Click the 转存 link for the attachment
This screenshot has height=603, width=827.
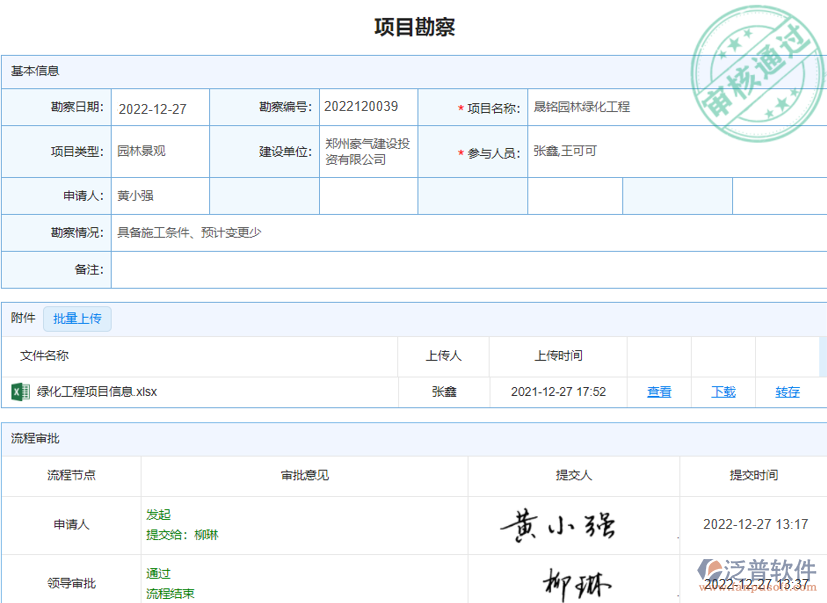[787, 392]
